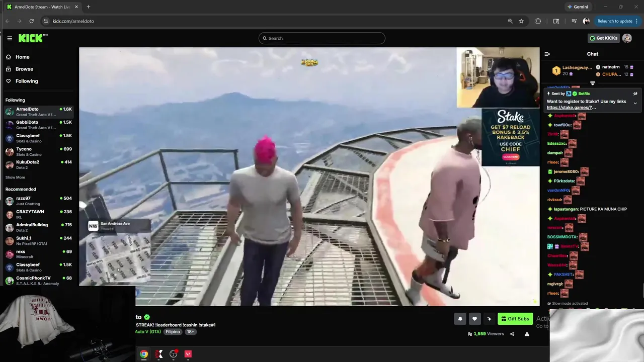Click the red-dot recorder taskbar icon
This screenshot has width=644, height=362.
pyautogui.click(x=174, y=354)
